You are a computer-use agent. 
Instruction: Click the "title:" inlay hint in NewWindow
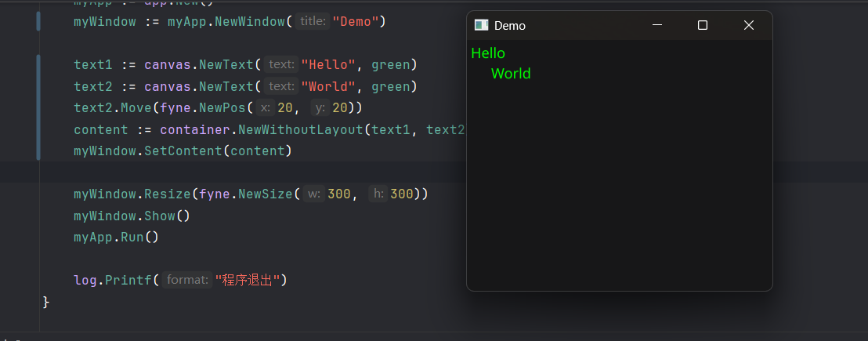click(313, 22)
